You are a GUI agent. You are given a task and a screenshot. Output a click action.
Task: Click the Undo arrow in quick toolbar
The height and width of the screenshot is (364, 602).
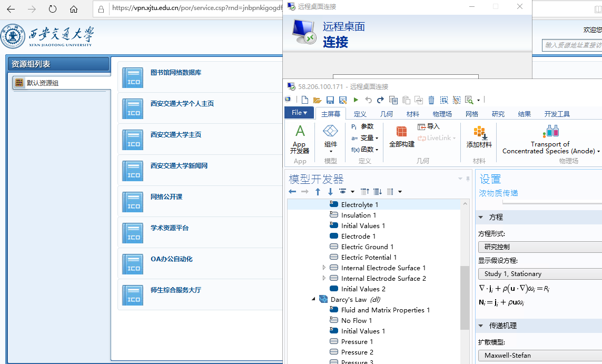click(x=368, y=100)
